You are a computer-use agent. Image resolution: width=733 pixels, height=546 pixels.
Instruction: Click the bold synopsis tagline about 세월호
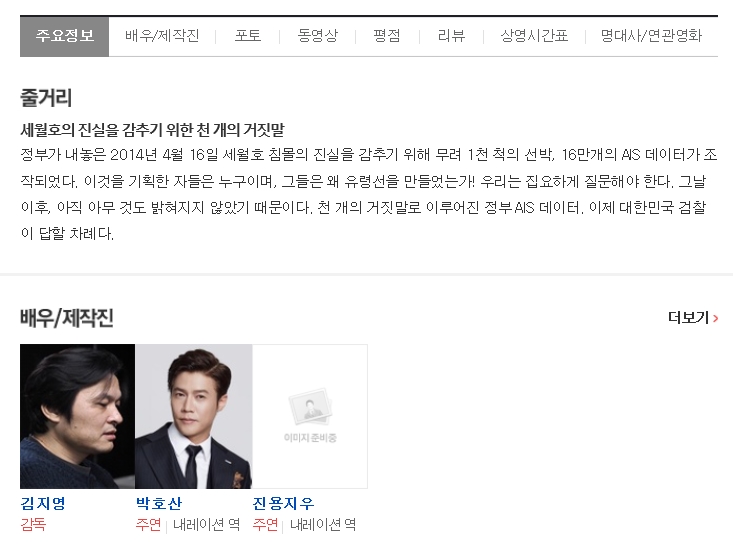152,130
